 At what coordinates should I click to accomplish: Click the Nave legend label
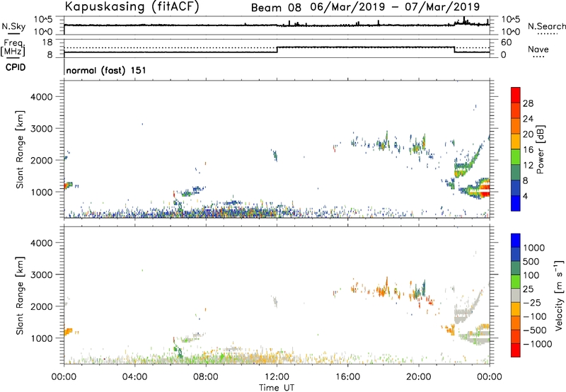click(x=538, y=49)
